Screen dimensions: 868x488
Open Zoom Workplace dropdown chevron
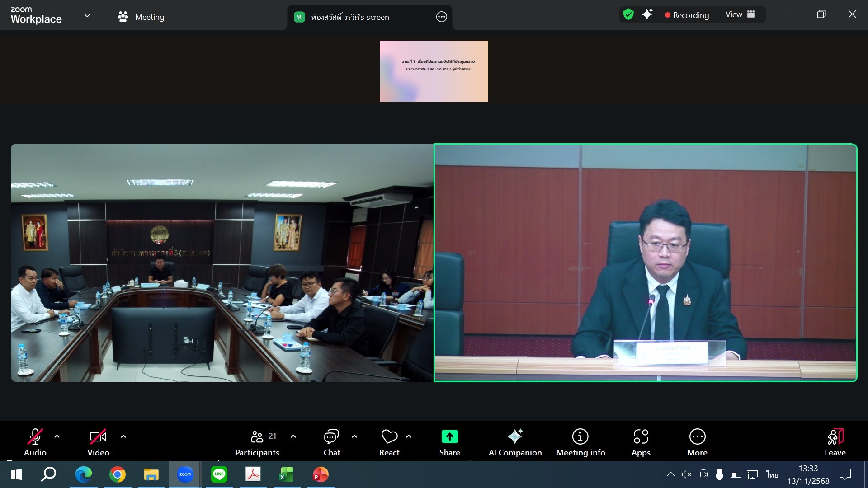pos(87,16)
